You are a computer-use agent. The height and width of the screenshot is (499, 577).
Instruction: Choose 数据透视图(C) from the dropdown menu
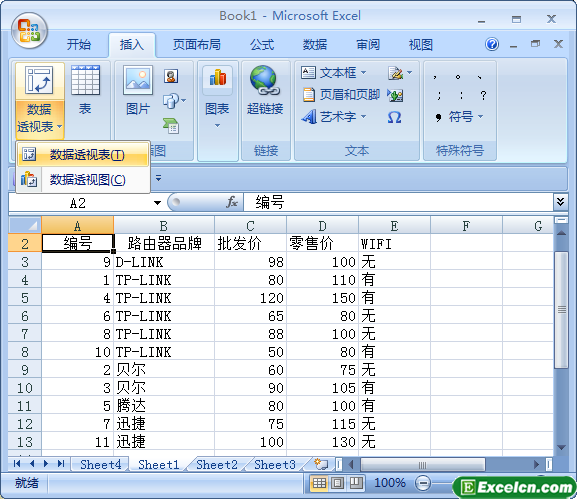82,180
